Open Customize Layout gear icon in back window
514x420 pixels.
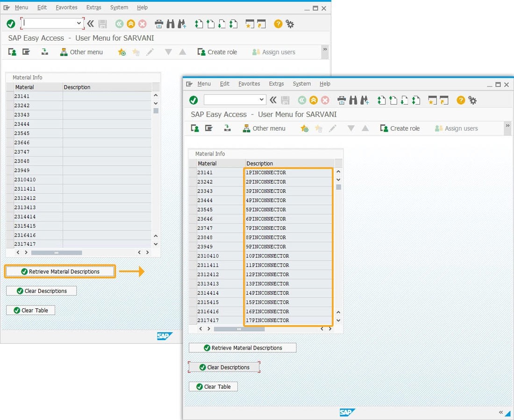coord(290,24)
